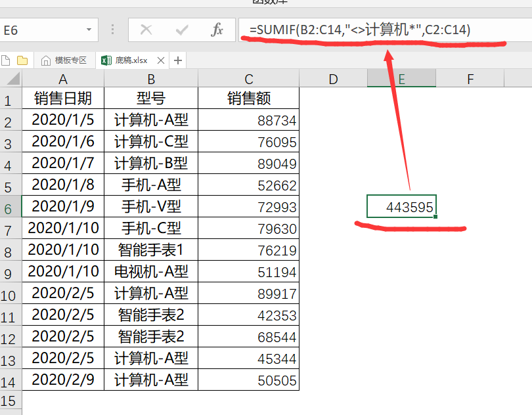Screen dimensions: 532x415
Task: Click date cell 2020/1/5
Action: click(x=63, y=120)
